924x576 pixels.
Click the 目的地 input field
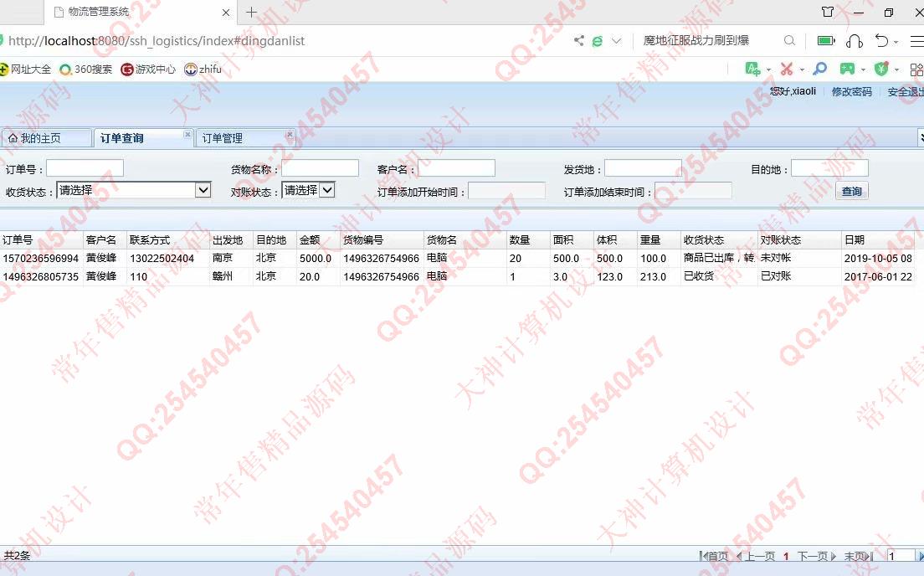coord(829,168)
